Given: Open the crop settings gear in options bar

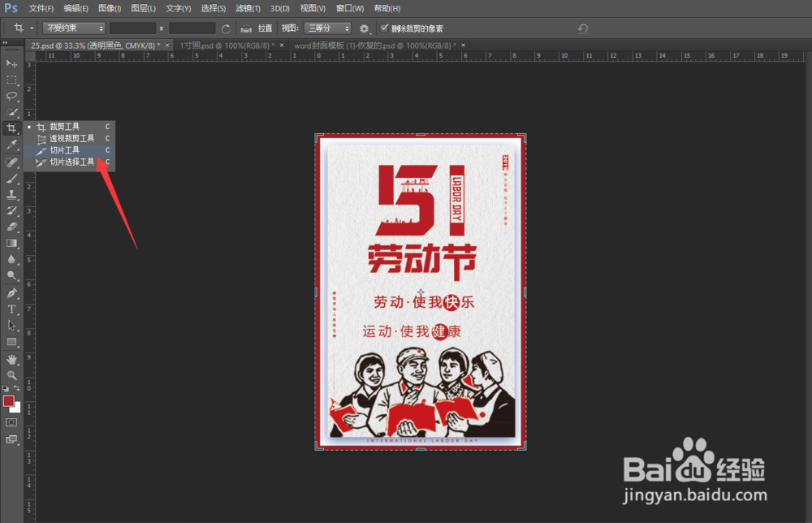Looking at the screenshot, I should tap(365, 28).
